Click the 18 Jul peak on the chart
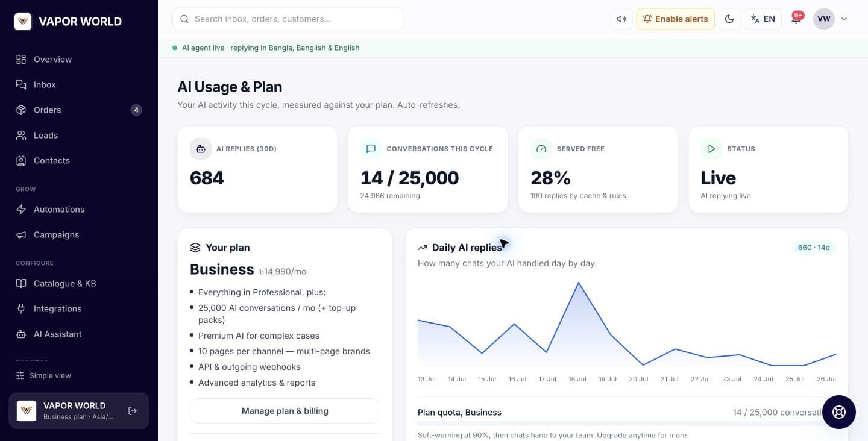 579,283
